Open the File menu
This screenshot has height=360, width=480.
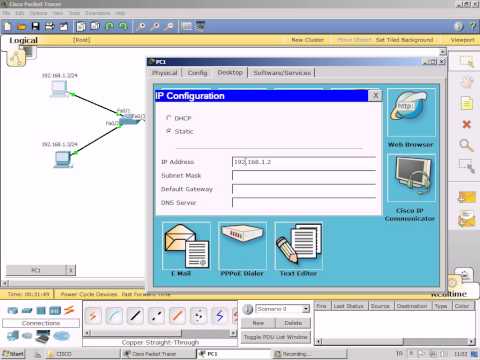(6, 13)
